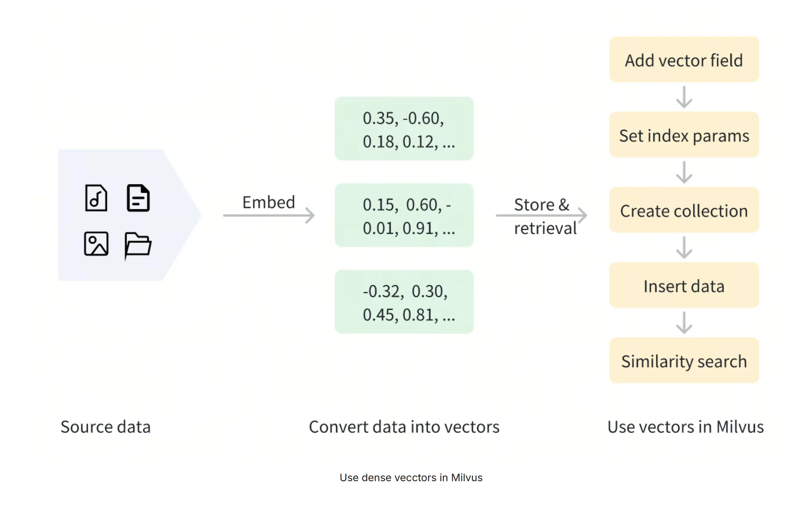
Task: Click arrow below Add vector field
Action: point(684,97)
